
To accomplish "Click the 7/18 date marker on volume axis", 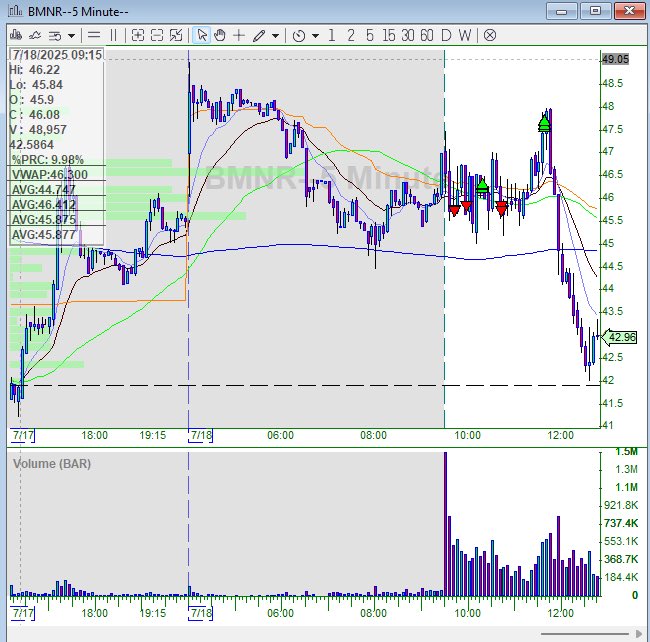I will [x=201, y=613].
